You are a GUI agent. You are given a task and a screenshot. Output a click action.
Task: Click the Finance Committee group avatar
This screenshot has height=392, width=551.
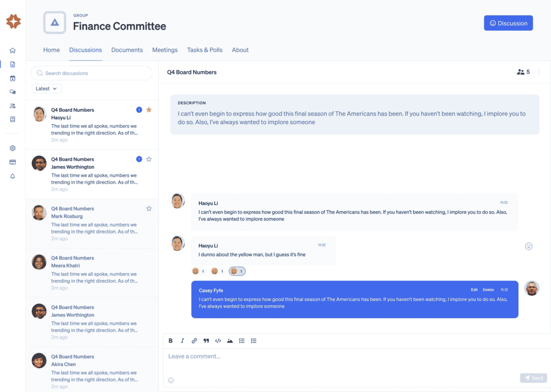(x=54, y=23)
